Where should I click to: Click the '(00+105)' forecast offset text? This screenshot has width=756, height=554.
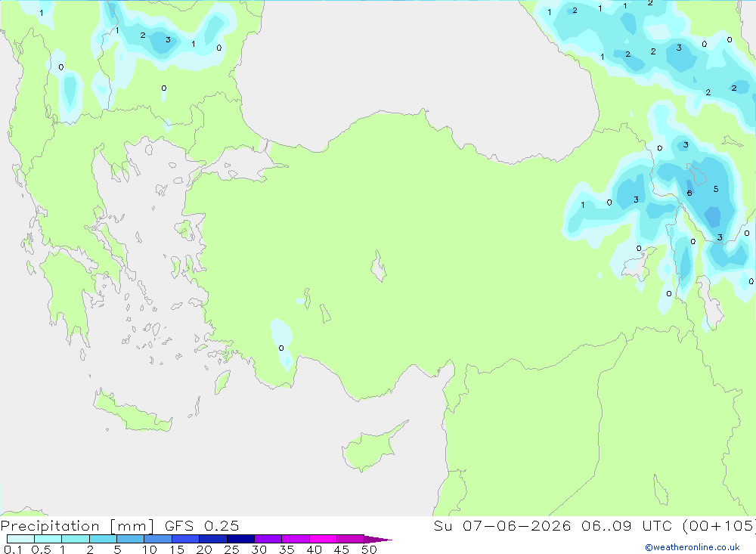719,525
